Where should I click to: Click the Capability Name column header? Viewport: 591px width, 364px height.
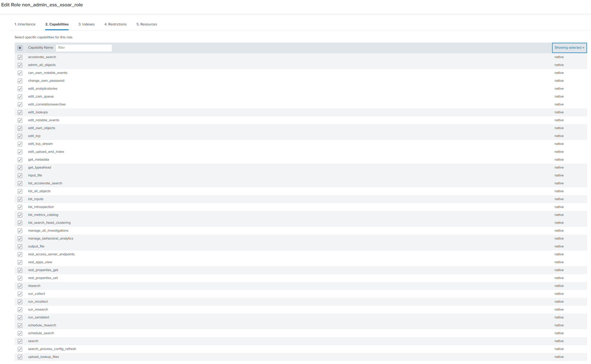tap(41, 48)
